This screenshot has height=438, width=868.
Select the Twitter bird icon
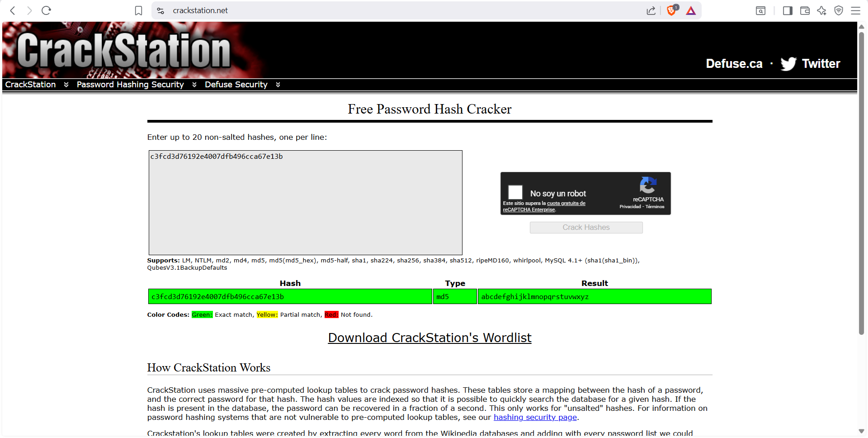pyautogui.click(x=788, y=64)
